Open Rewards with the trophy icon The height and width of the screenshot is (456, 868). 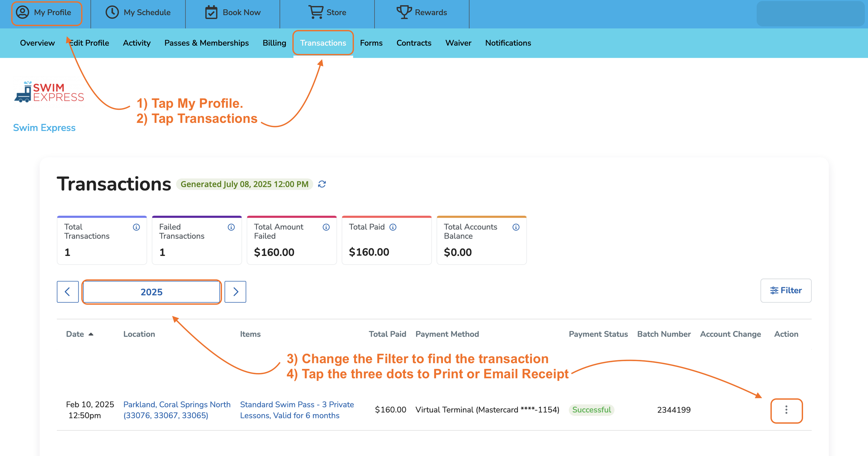pyautogui.click(x=422, y=13)
